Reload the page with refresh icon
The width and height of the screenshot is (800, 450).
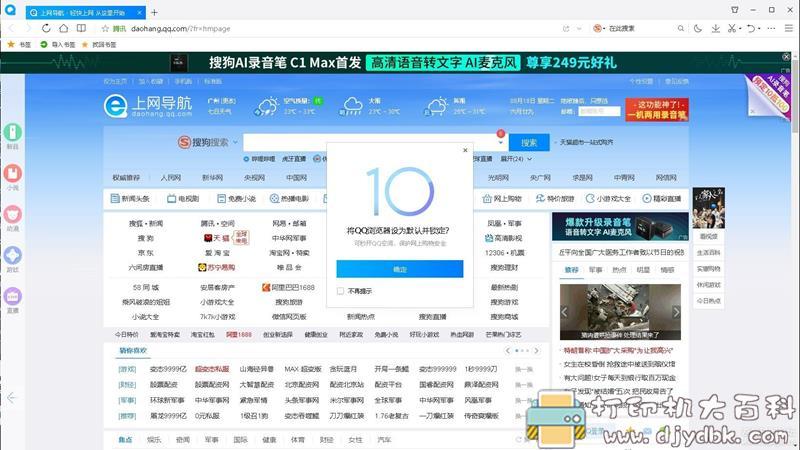pos(46,29)
